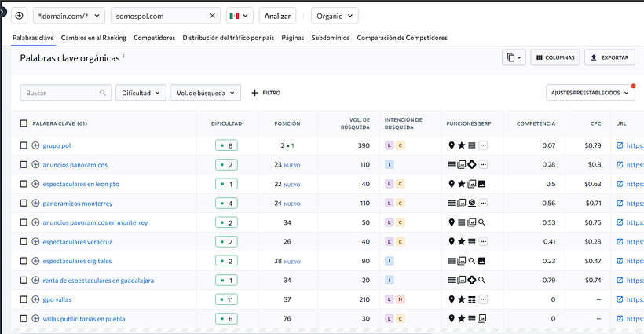The height and width of the screenshot is (334, 644).
Task: Add 'espectaculares digitales' via plus icon
Action: [35, 261]
